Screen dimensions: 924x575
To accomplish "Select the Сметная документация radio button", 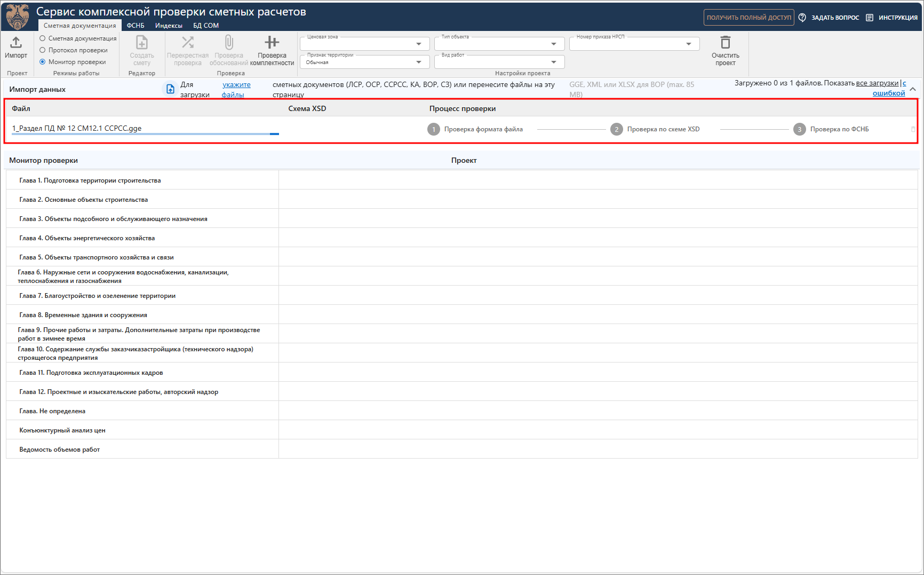I will tap(43, 38).
